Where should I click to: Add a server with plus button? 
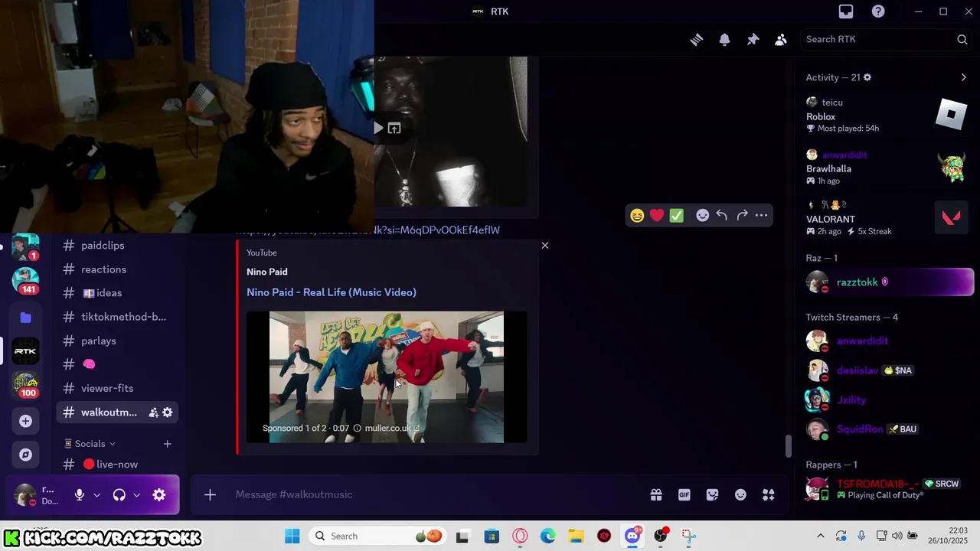point(25,421)
